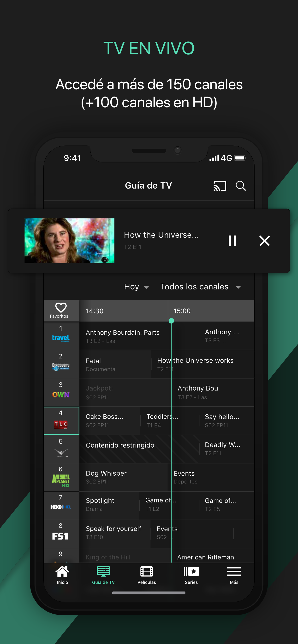
Task: Open Game of... T2 E5 program
Action: point(227,506)
